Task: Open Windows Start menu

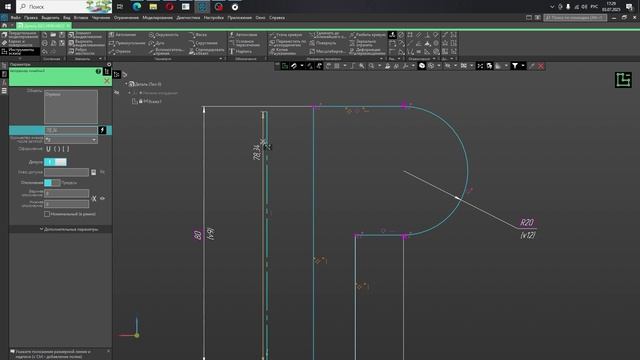Action: 8,7
